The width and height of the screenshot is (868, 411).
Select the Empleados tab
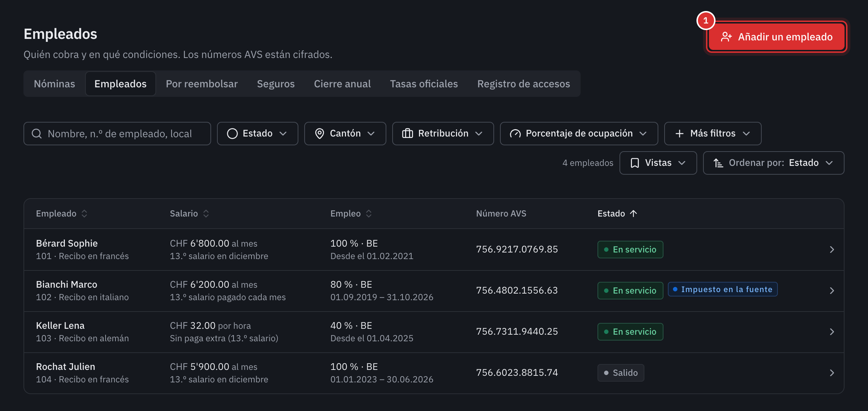pyautogui.click(x=121, y=84)
